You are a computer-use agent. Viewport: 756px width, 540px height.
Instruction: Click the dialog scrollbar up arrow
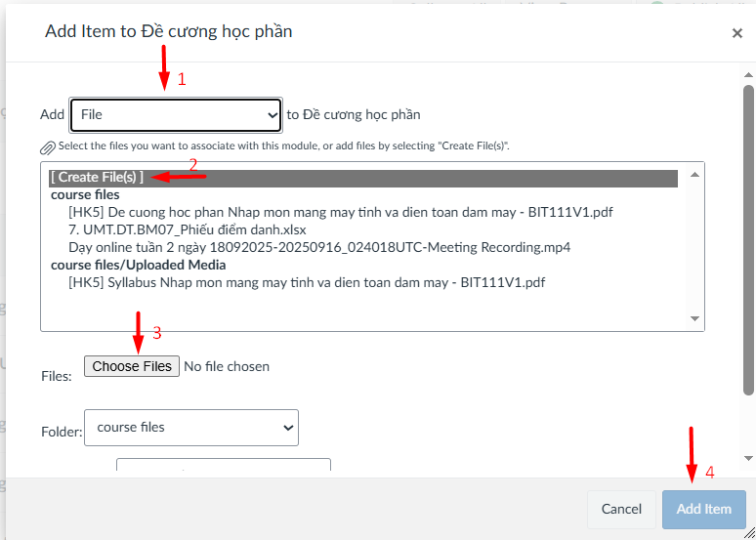pyautogui.click(x=748, y=74)
